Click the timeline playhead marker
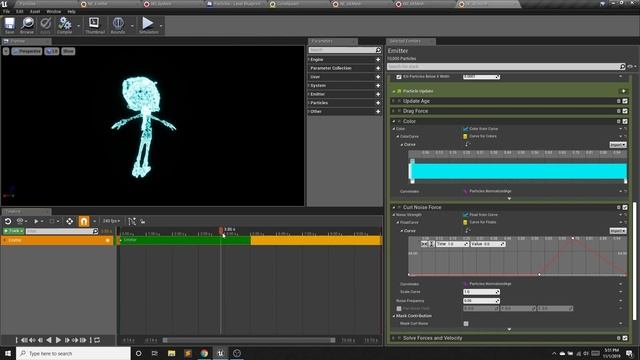 [221, 231]
